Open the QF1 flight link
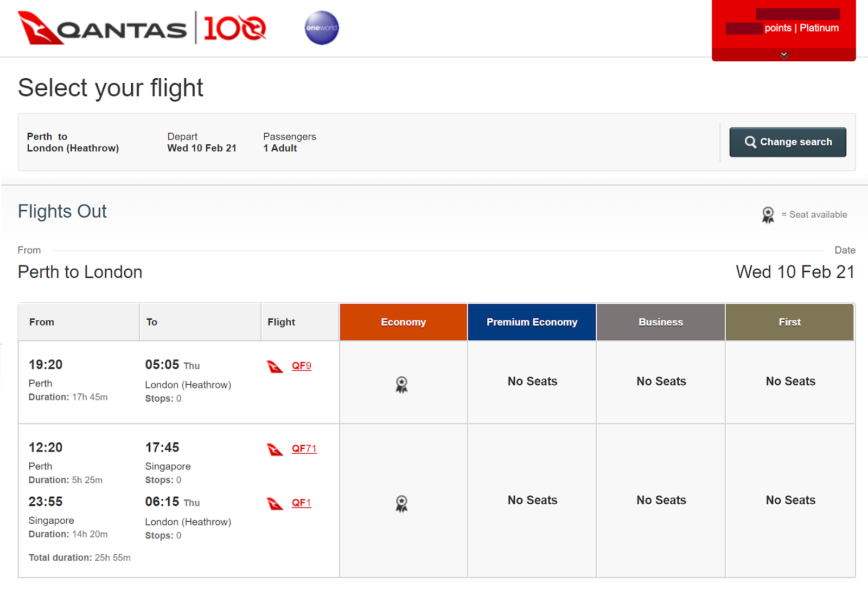This screenshot has width=868, height=590. coord(302,503)
